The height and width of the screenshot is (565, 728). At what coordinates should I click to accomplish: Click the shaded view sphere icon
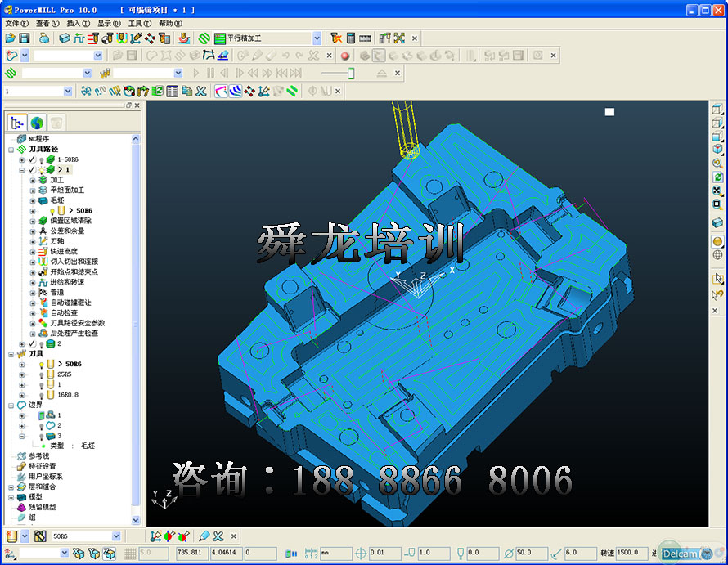(717, 241)
